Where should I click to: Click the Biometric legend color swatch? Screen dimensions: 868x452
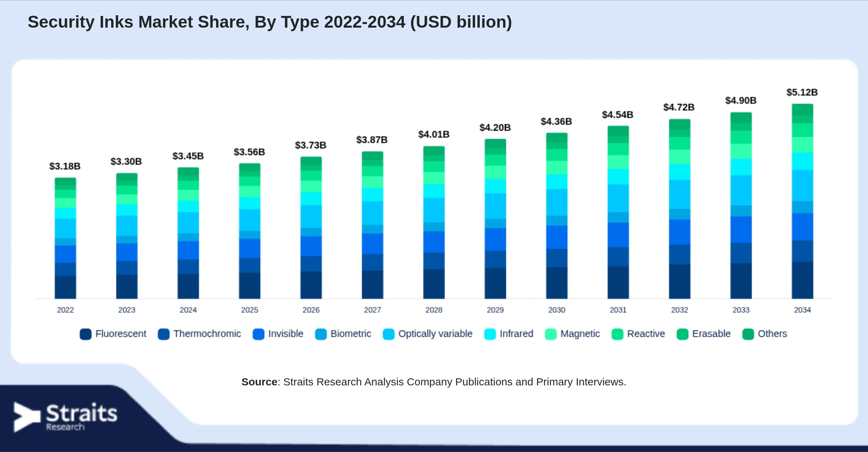click(x=321, y=334)
